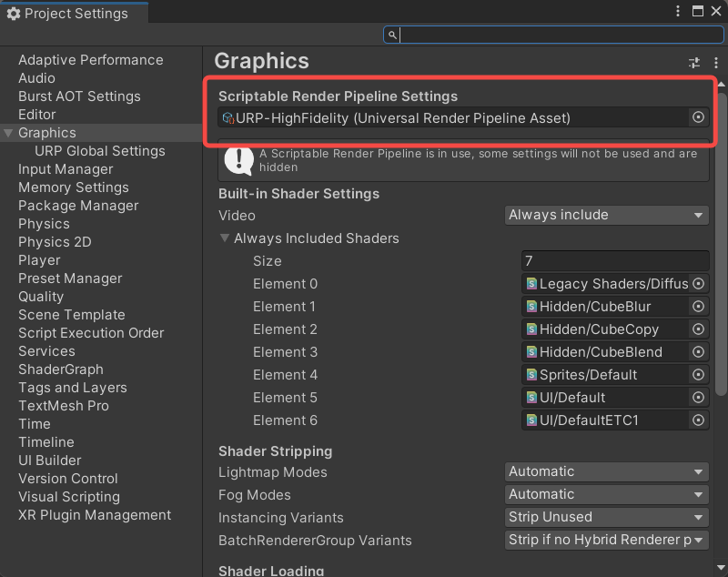Open object picker for Element 4 Sprites/Default
Image resolution: width=728 pixels, height=577 pixels.
coord(699,375)
